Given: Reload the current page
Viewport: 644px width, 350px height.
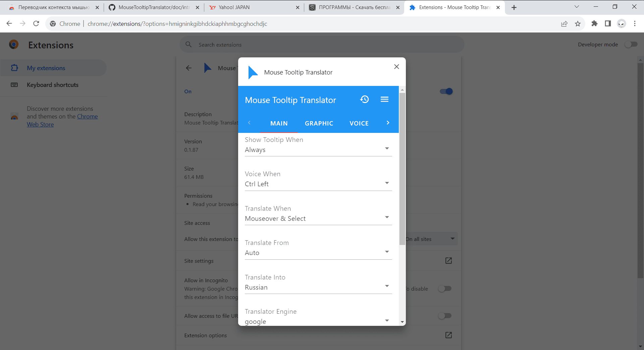Looking at the screenshot, I should (36, 23).
